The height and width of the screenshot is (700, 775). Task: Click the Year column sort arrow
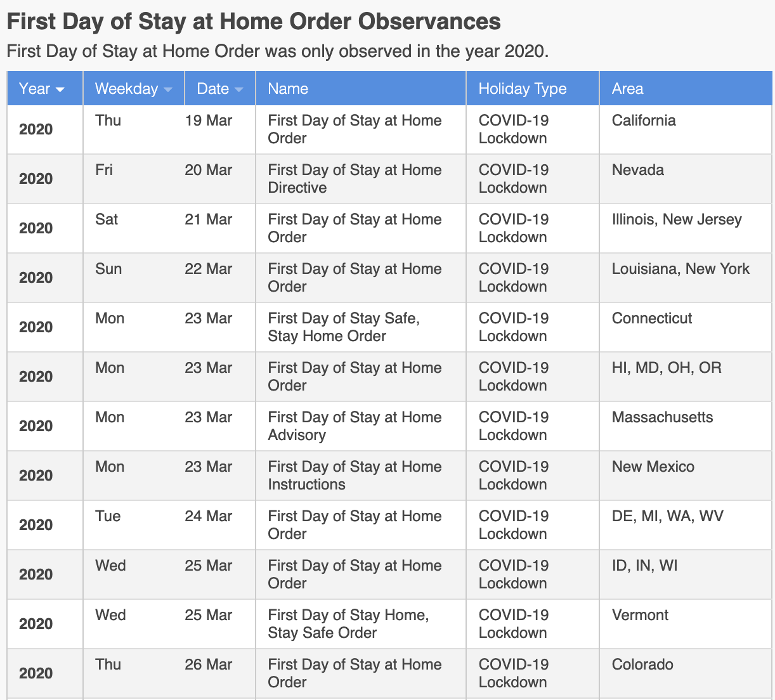tap(60, 89)
